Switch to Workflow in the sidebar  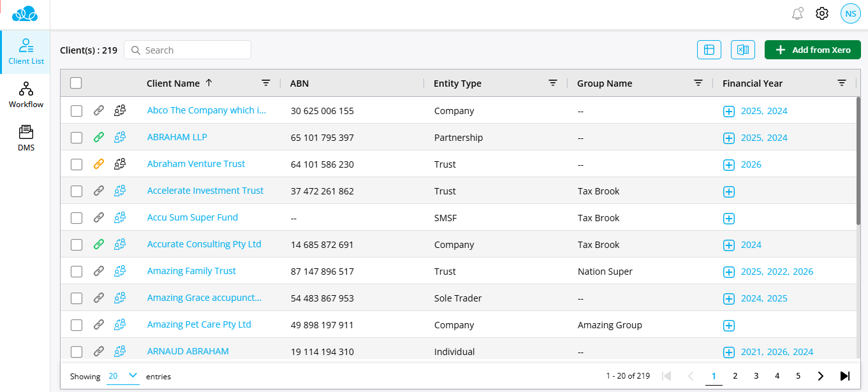(x=26, y=94)
